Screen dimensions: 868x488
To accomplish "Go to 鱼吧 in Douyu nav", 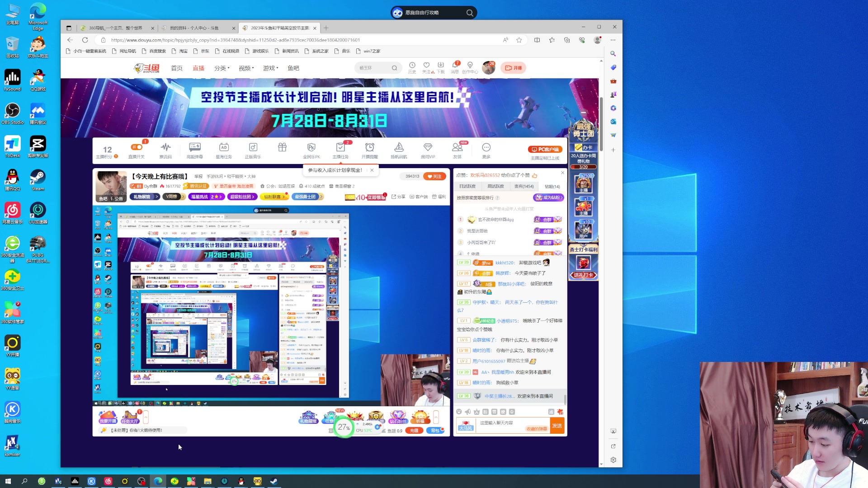I will click(293, 68).
